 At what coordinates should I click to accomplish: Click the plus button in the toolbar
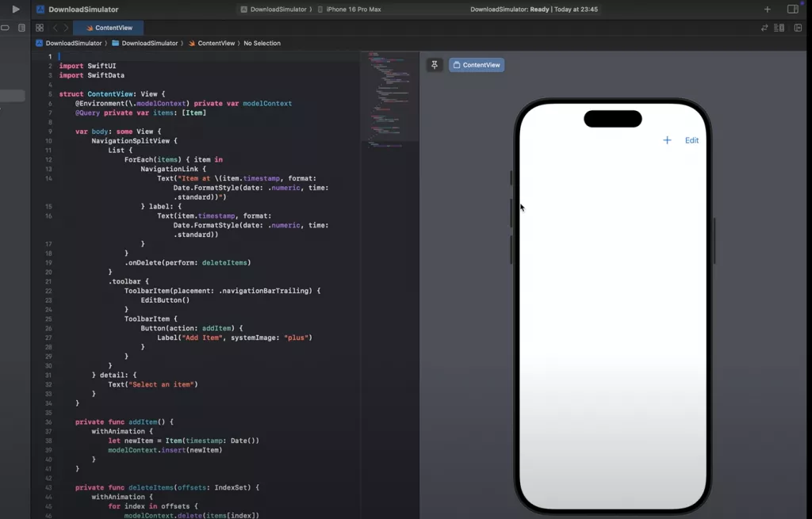click(x=768, y=9)
